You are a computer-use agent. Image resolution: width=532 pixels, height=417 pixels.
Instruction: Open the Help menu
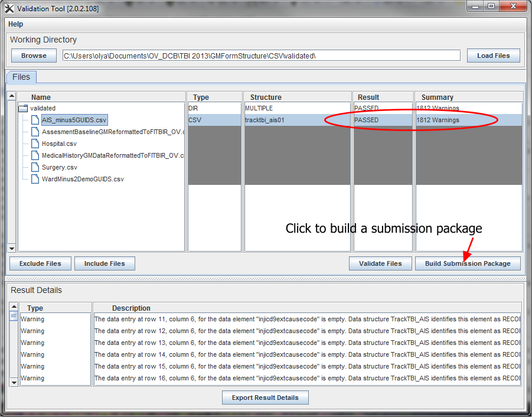tap(15, 24)
